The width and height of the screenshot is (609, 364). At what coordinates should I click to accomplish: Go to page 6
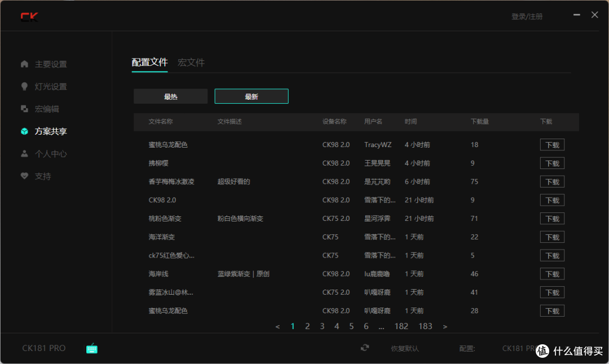[366, 326]
